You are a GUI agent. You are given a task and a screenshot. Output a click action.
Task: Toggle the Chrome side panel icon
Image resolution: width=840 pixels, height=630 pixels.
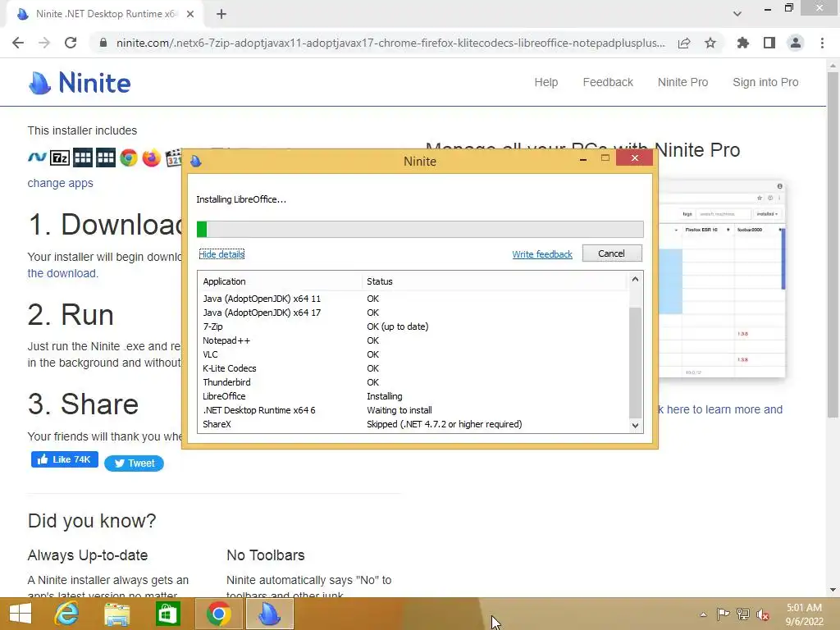(x=769, y=43)
